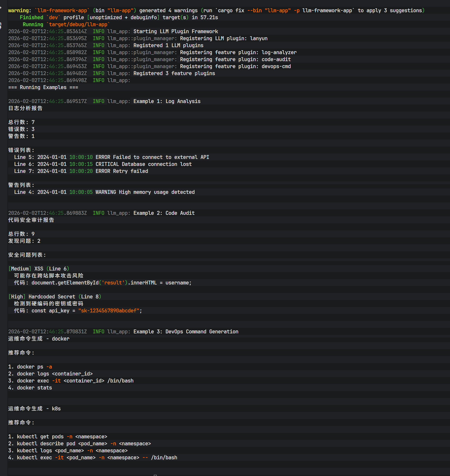
Task: Click the "=== Running Examples ===" header
Action: 43,87
